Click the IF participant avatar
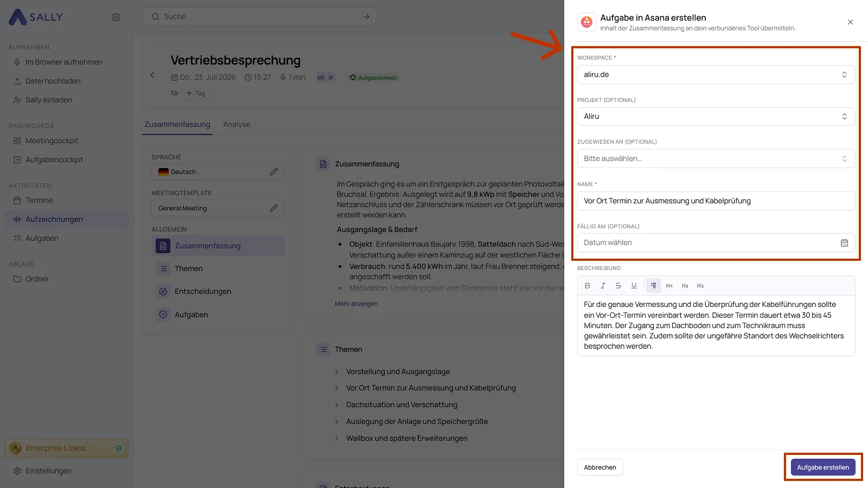 click(331, 78)
